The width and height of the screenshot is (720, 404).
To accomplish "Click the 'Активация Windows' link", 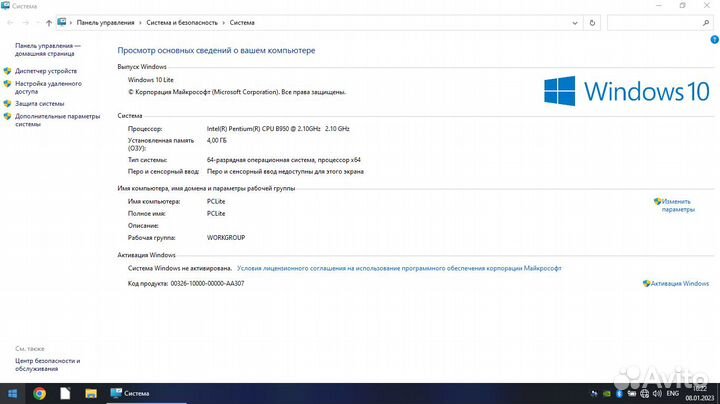I will (679, 283).
